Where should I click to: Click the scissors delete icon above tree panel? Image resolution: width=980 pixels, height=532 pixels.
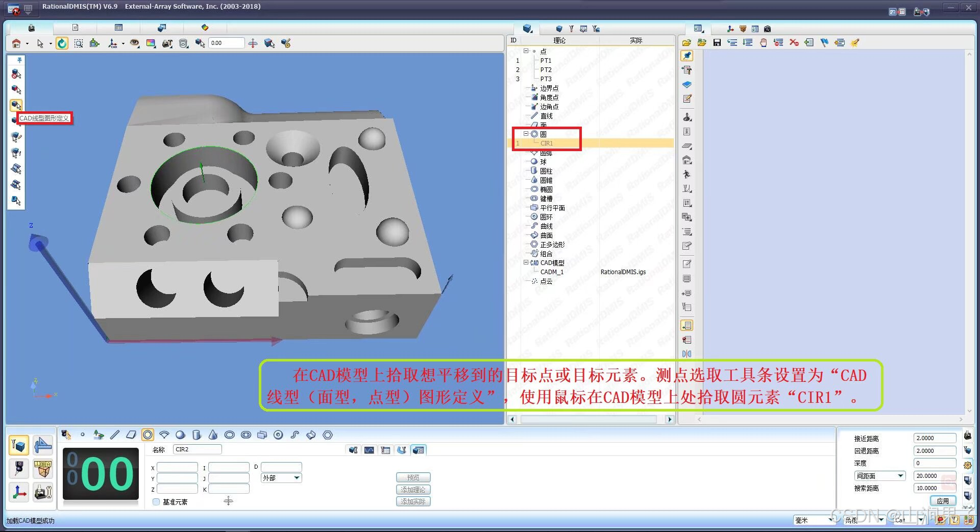[794, 42]
